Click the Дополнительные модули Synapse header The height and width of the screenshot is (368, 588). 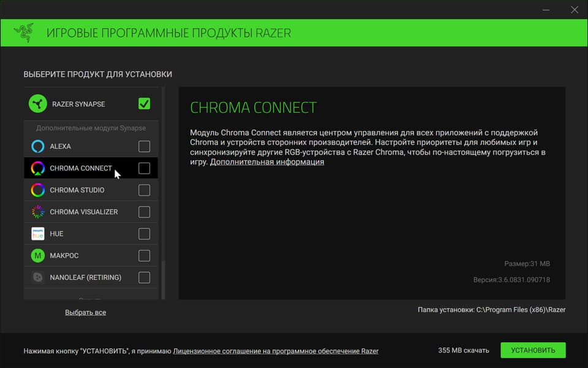pos(91,128)
